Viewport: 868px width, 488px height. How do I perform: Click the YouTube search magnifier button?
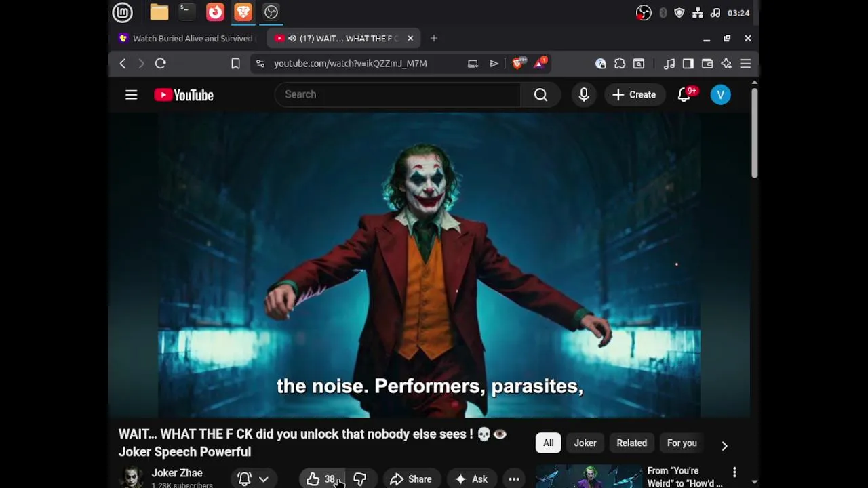coord(540,95)
